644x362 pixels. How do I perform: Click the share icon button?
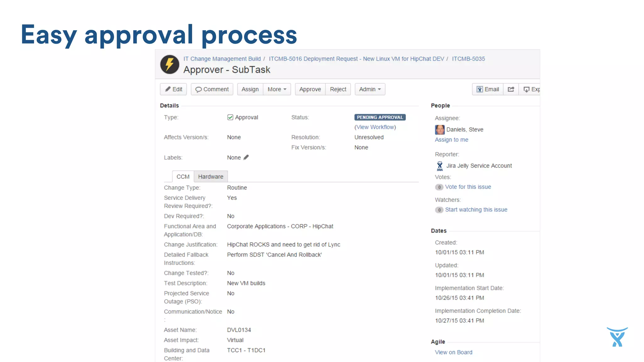[x=511, y=89]
